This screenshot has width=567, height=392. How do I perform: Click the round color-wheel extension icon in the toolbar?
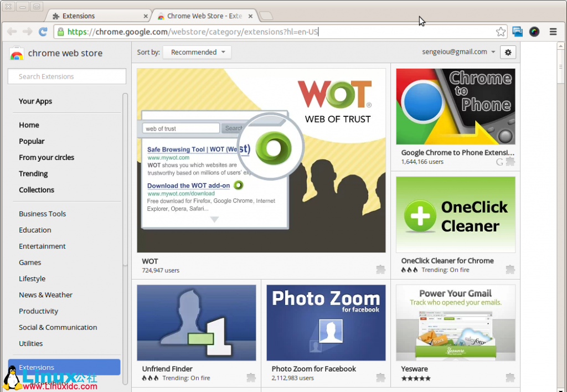[x=534, y=32]
